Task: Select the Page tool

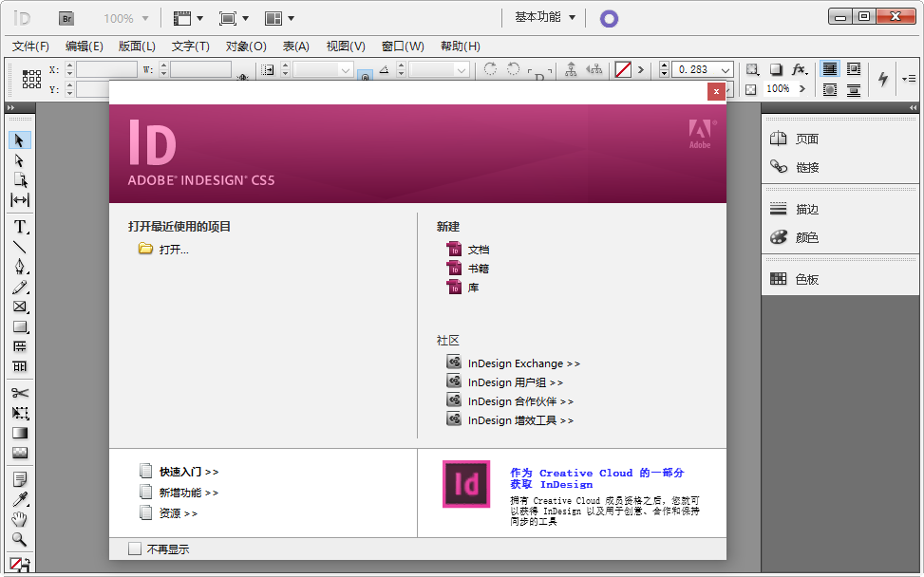Action: click(19, 180)
